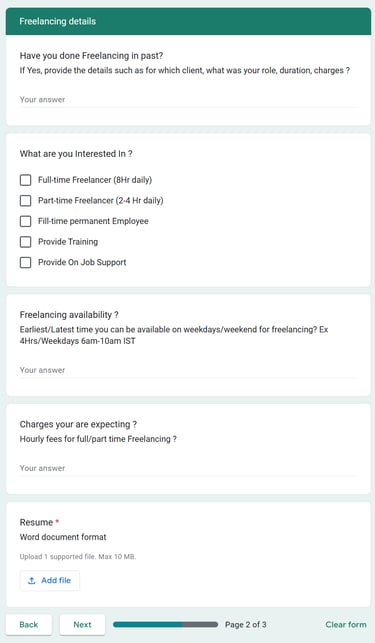Go Back to previous page

pos(29,625)
